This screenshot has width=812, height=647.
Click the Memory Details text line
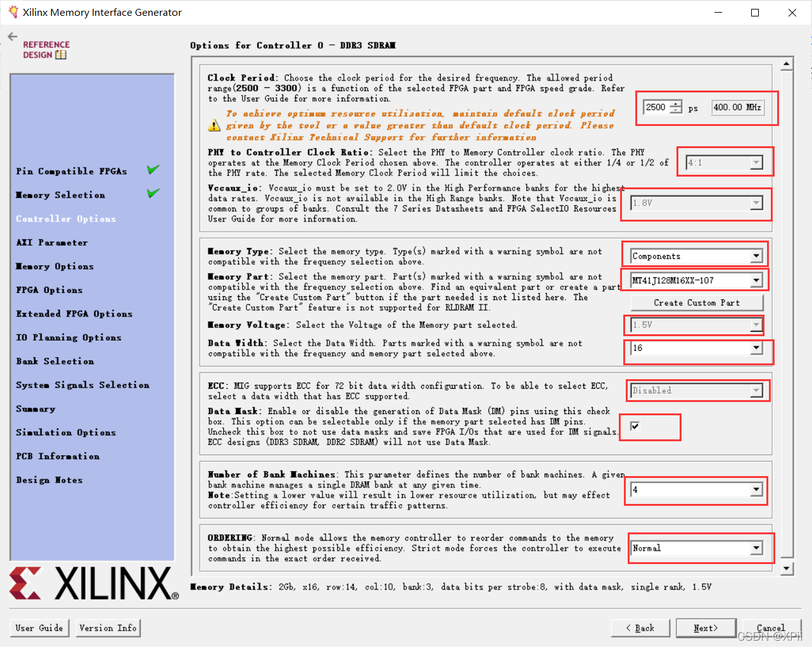451,587
